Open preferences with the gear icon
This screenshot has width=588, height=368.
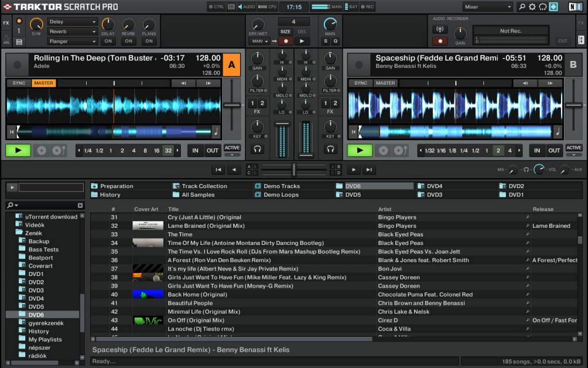(x=532, y=7)
